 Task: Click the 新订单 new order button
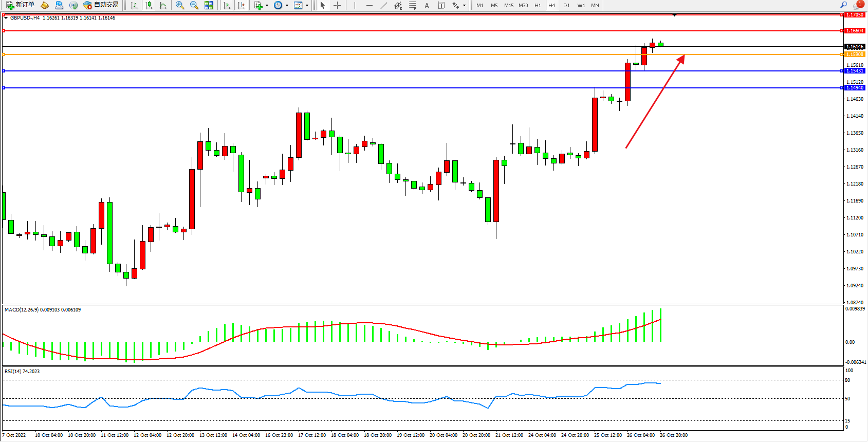pyautogui.click(x=21, y=5)
